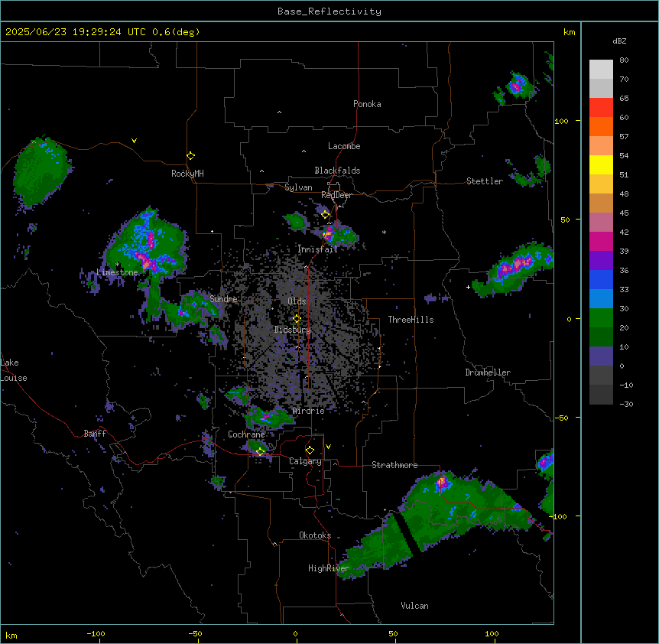Image resolution: width=659 pixels, height=644 pixels.
Task: Click the Limestone label
Action: click(117, 272)
